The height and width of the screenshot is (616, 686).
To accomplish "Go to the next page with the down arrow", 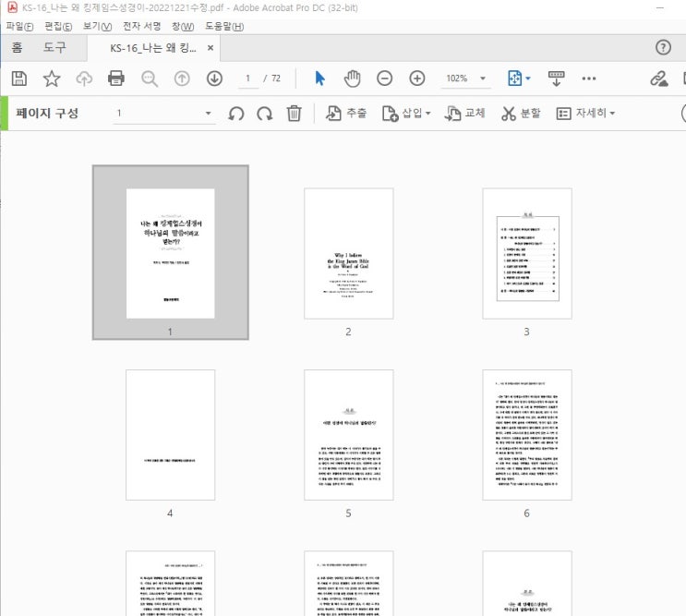I will coord(214,79).
